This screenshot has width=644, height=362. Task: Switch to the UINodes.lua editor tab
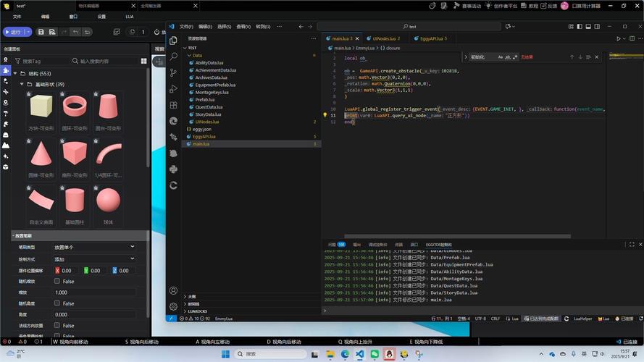pos(385,38)
